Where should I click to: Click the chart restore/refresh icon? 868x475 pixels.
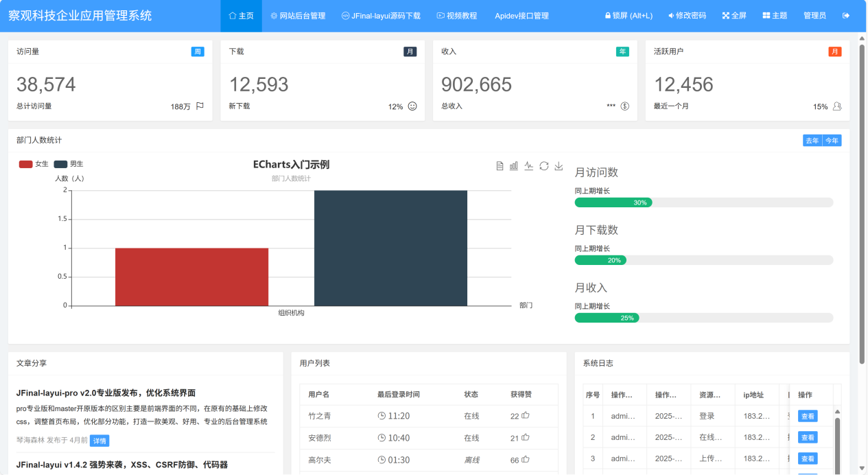tap(544, 166)
